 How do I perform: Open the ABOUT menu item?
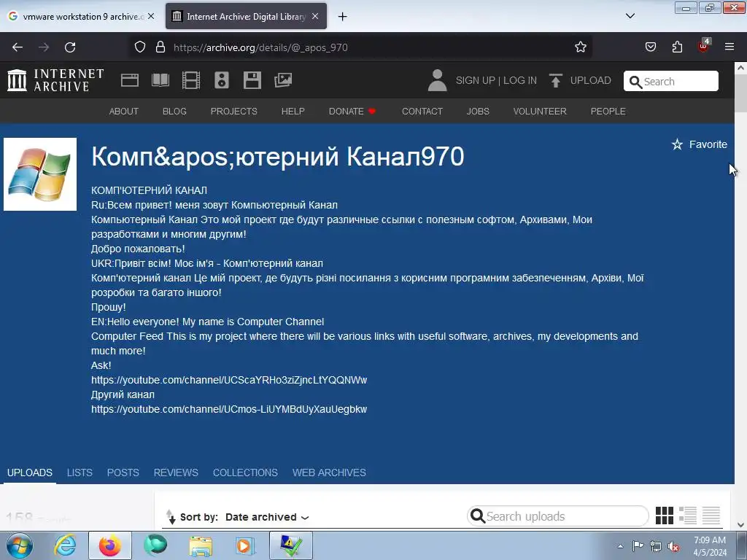point(124,112)
